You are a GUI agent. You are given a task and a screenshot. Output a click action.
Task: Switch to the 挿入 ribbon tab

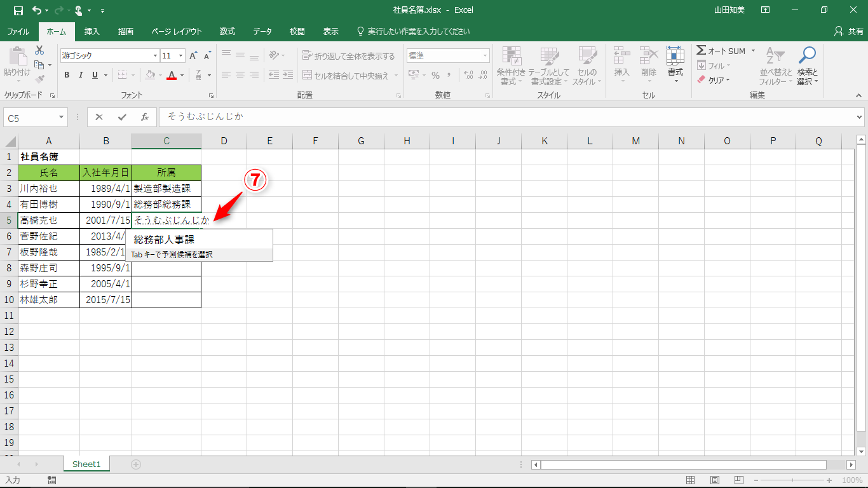pyautogui.click(x=92, y=31)
